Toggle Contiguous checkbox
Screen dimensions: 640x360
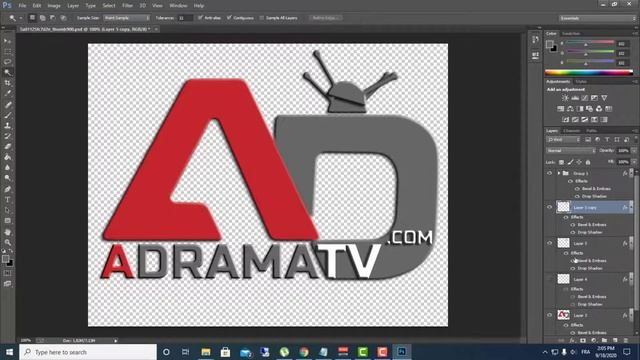pos(229,18)
